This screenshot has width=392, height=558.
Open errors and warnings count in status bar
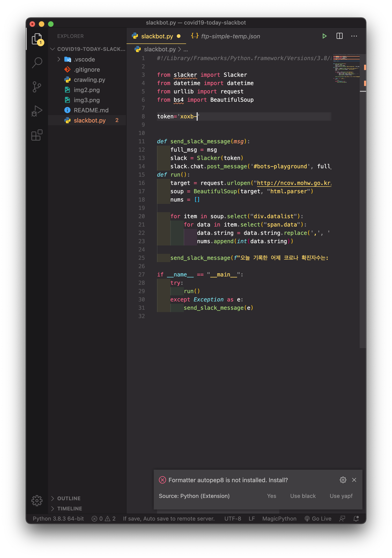pyautogui.click(x=103, y=519)
